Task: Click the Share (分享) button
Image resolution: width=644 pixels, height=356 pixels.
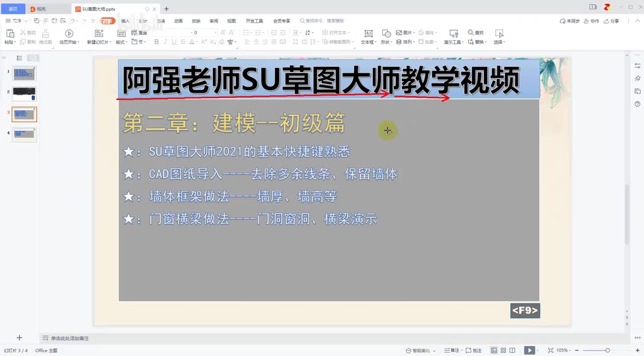Action: click(x=612, y=21)
